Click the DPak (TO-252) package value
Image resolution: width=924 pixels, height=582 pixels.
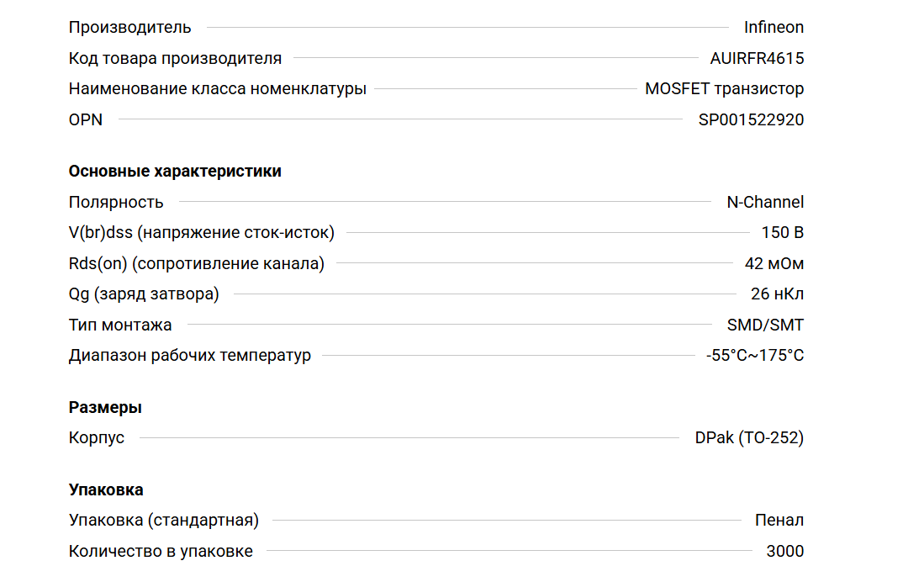pyautogui.click(x=749, y=437)
